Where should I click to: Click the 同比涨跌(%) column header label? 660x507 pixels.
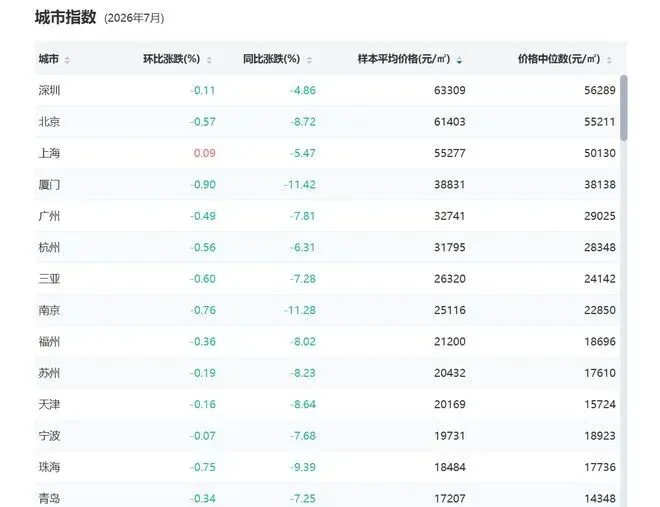271,59
